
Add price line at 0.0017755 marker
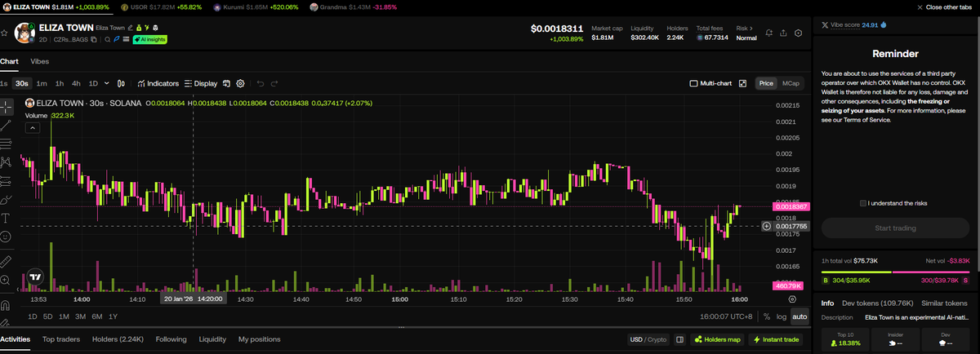766,226
